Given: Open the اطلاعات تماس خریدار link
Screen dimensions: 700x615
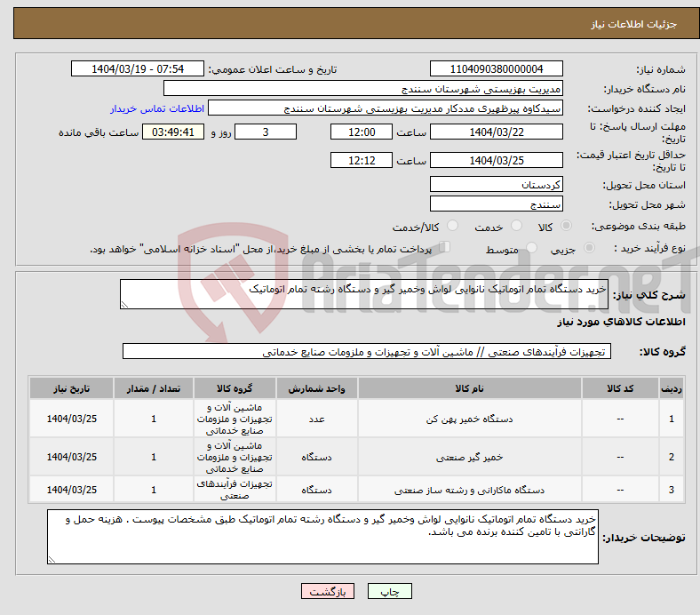Looking at the screenshot, I should click(157, 108).
